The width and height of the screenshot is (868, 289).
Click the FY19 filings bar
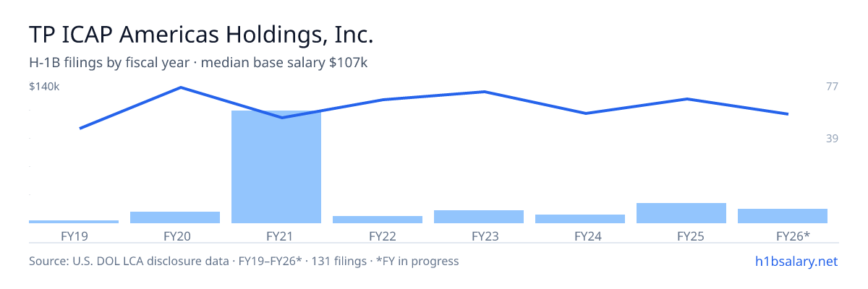[x=74, y=222]
